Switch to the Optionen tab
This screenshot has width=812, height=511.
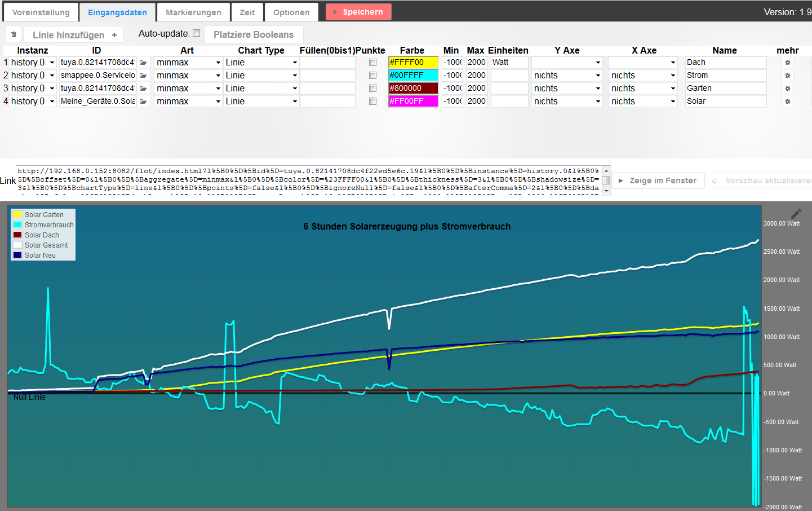tap(291, 12)
